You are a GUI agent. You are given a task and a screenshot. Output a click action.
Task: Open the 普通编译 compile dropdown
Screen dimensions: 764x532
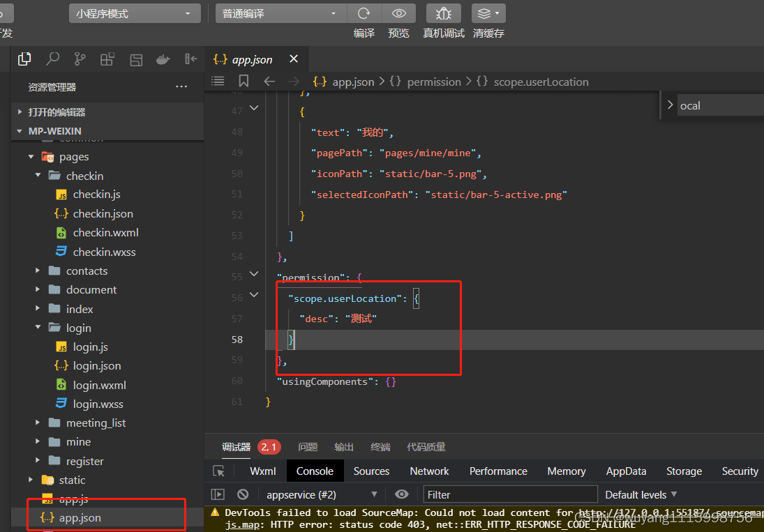pos(280,13)
